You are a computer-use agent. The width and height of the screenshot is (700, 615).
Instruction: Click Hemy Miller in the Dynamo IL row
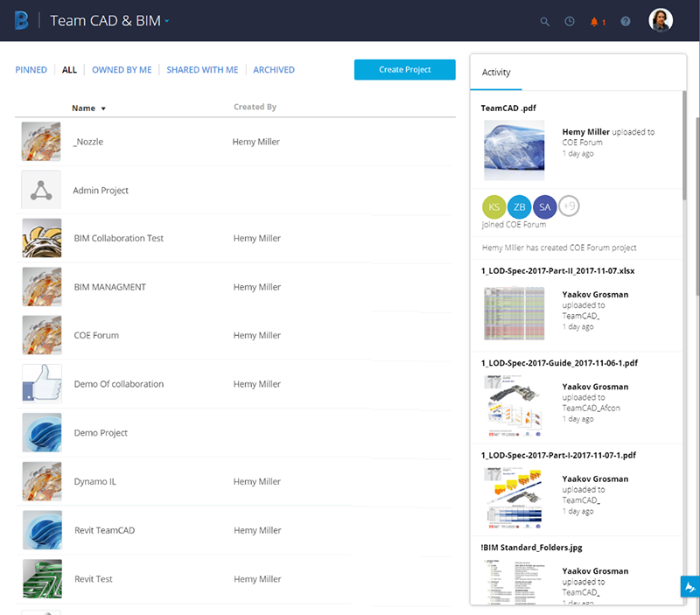(256, 481)
